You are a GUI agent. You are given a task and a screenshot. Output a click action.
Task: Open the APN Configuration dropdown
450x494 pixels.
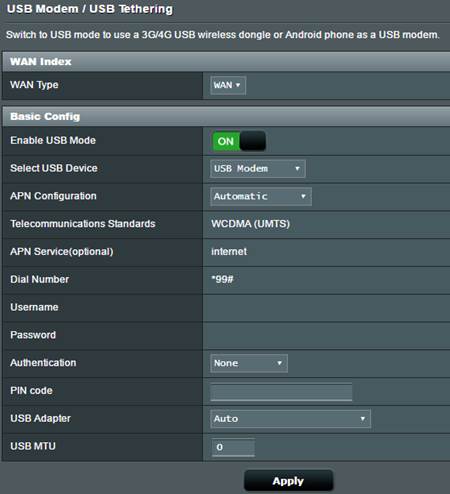[x=261, y=196]
